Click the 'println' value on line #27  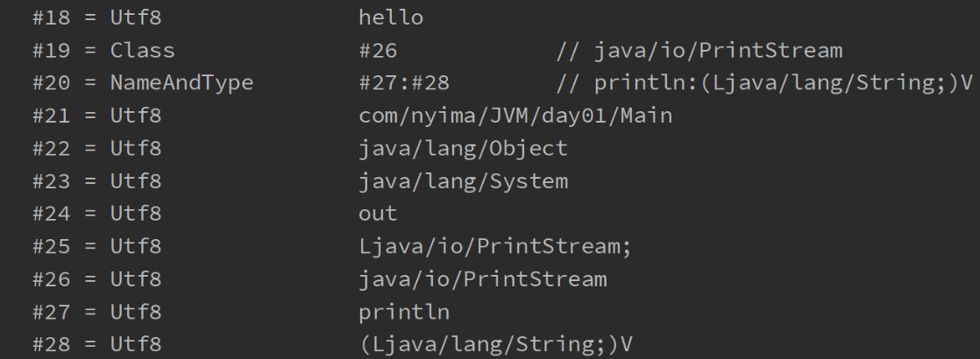(404, 311)
